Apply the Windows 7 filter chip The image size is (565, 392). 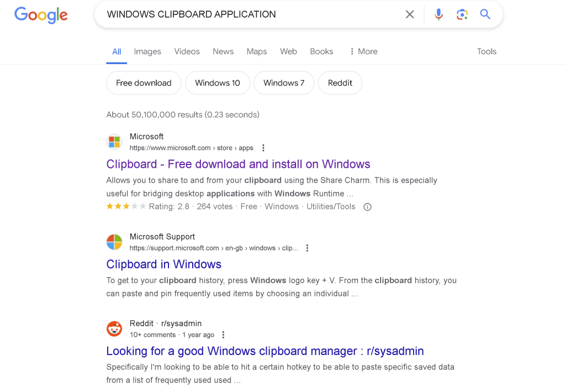(284, 83)
